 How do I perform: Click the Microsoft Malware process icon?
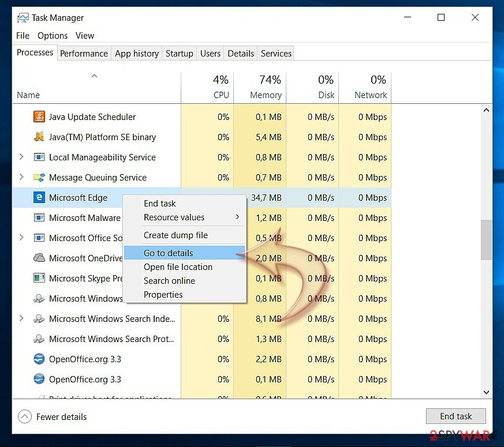[x=39, y=218]
